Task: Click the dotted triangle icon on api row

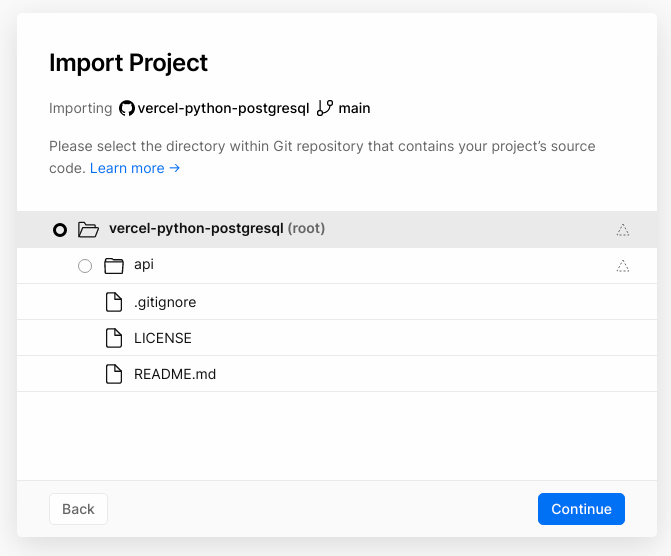Action: (623, 266)
